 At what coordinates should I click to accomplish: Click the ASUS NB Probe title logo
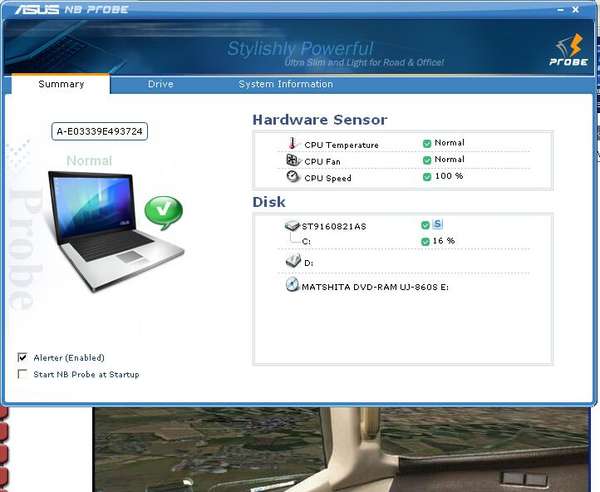tap(72, 9)
